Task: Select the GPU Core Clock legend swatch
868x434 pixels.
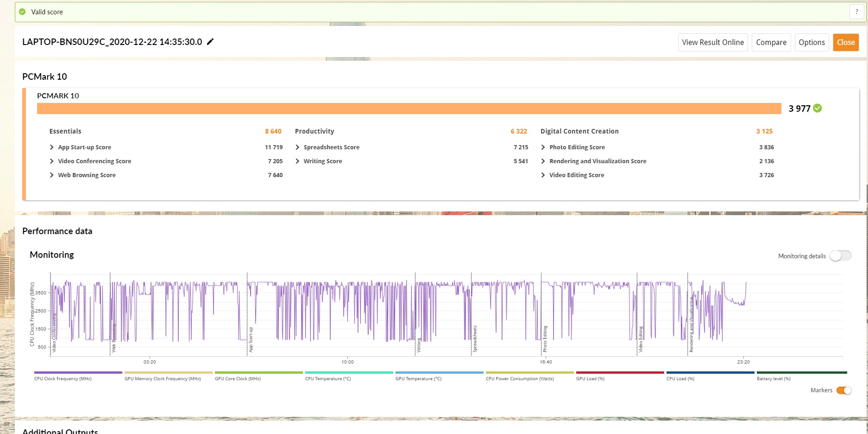Action: coord(259,372)
